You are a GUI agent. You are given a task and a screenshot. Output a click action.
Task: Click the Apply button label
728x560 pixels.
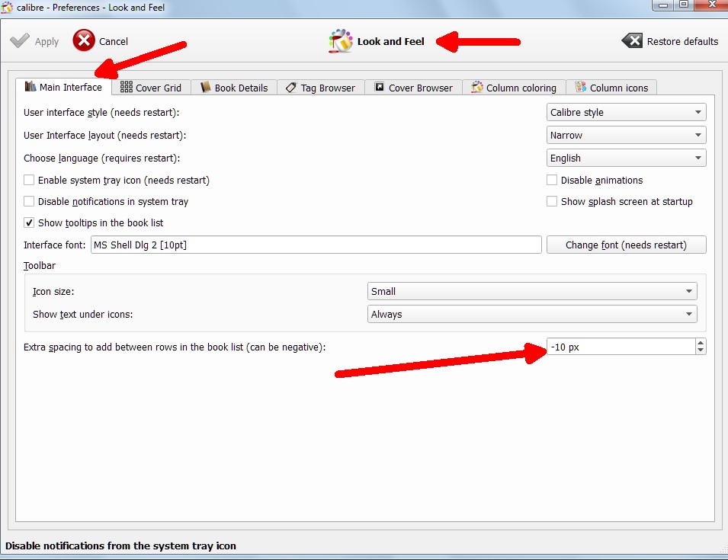point(47,42)
